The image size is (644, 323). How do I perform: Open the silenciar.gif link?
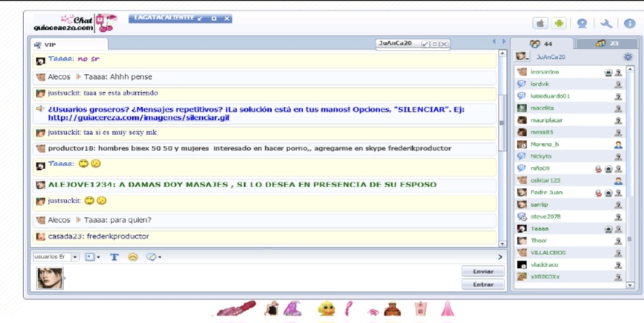[138, 118]
